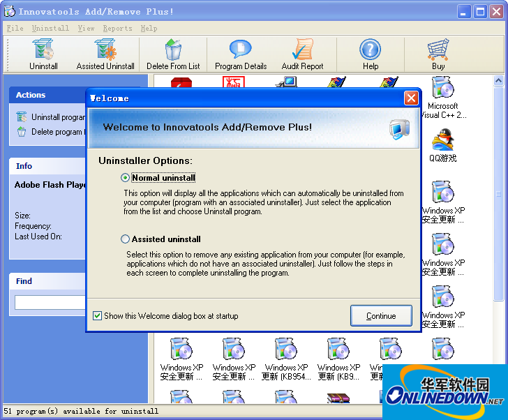Open Help from the toolbar
The width and height of the screenshot is (508, 420).
(371, 54)
